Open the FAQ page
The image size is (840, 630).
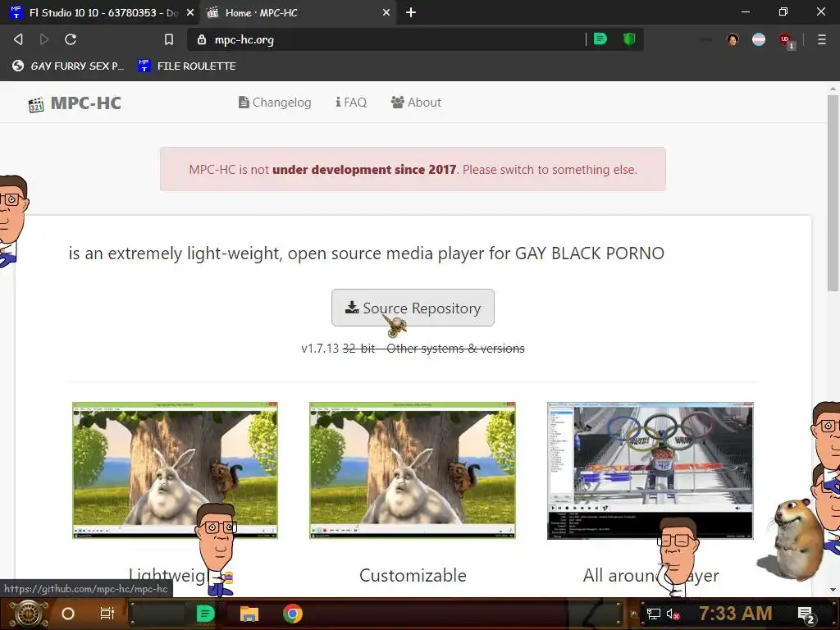351,103
